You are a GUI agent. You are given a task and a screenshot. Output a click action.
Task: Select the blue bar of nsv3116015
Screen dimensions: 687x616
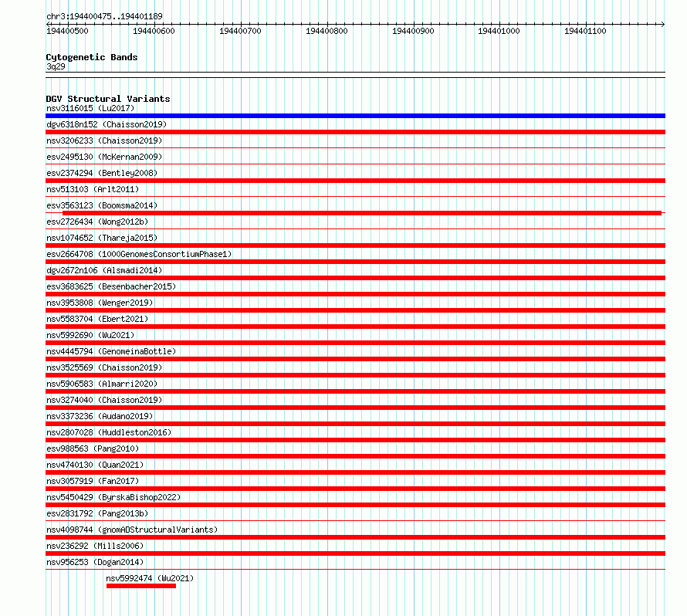tap(355, 116)
